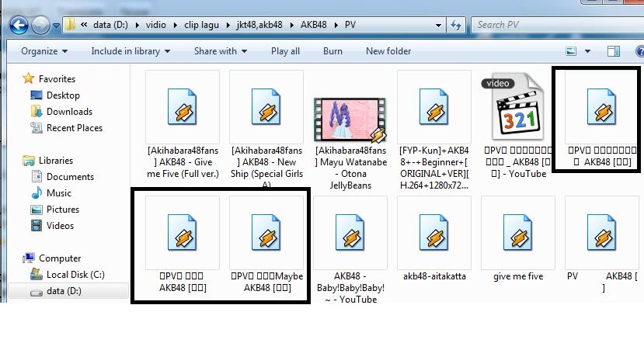Select the Give me Five (Full ver.) file icon
644x357 pixels.
183,107
